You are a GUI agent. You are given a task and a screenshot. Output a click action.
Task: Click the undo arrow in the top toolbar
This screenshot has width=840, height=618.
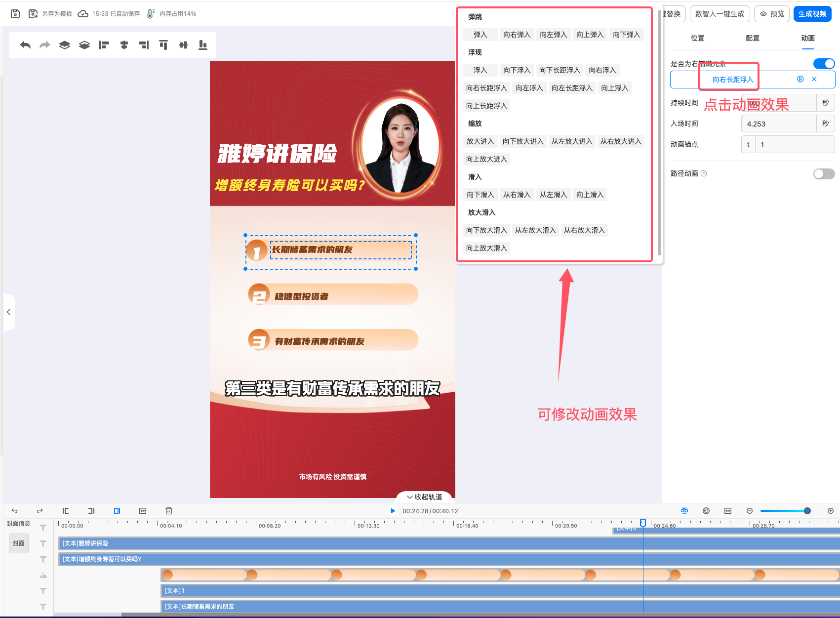(x=25, y=45)
